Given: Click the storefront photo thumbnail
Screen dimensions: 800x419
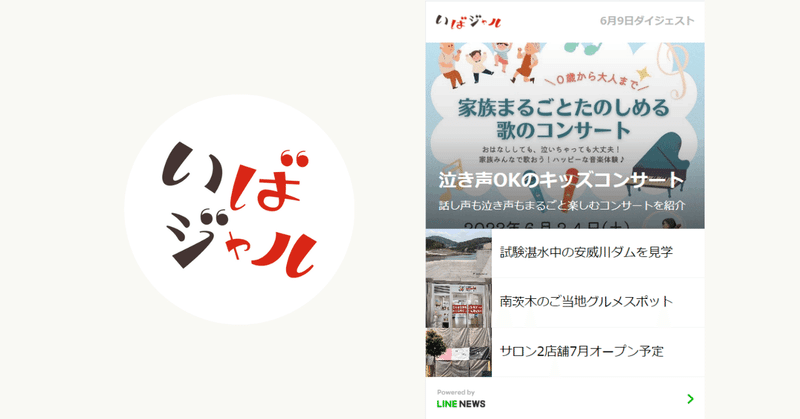Looking at the screenshot, I should tap(459, 303).
